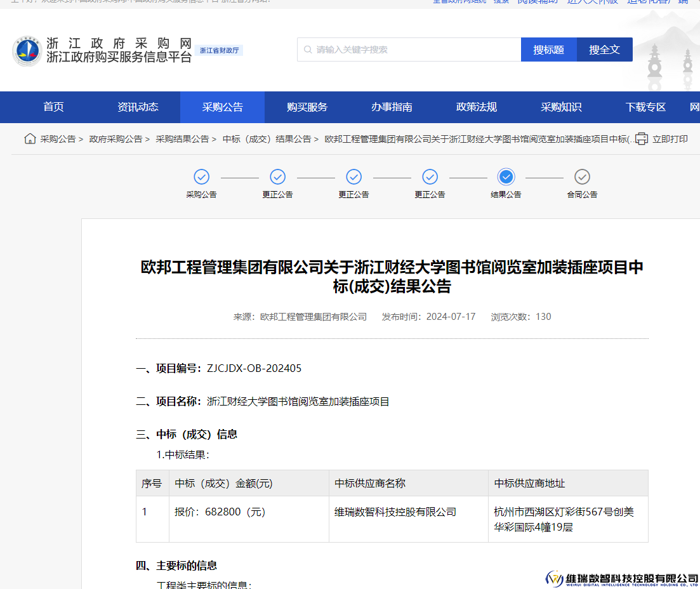This screenshot has height=589, width=700.
Task: Open the 资讯动态 navigation tab
Action: tap(138, 107)
